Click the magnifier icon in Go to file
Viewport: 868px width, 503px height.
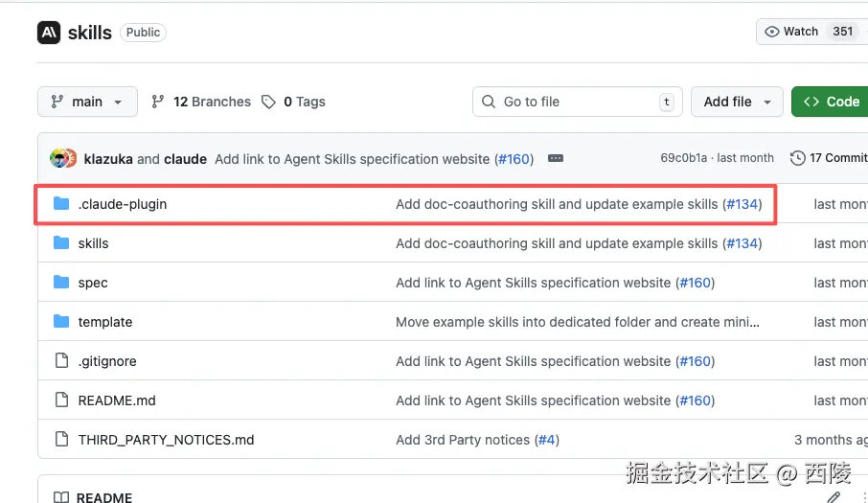coord(489,102)
